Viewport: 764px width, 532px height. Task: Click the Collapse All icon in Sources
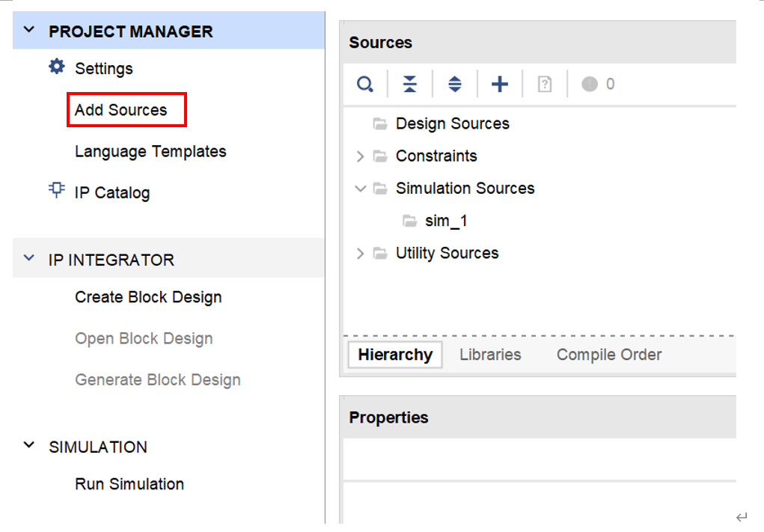[409, 84]
